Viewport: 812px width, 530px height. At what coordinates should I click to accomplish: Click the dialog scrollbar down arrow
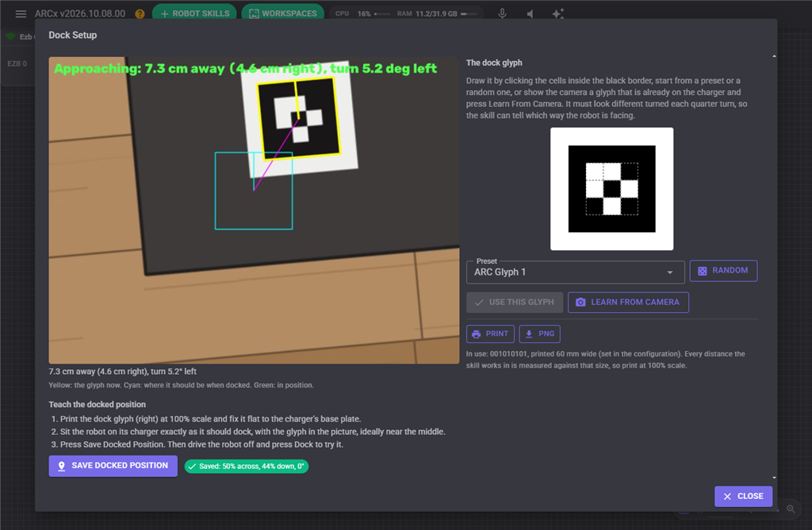774,478
